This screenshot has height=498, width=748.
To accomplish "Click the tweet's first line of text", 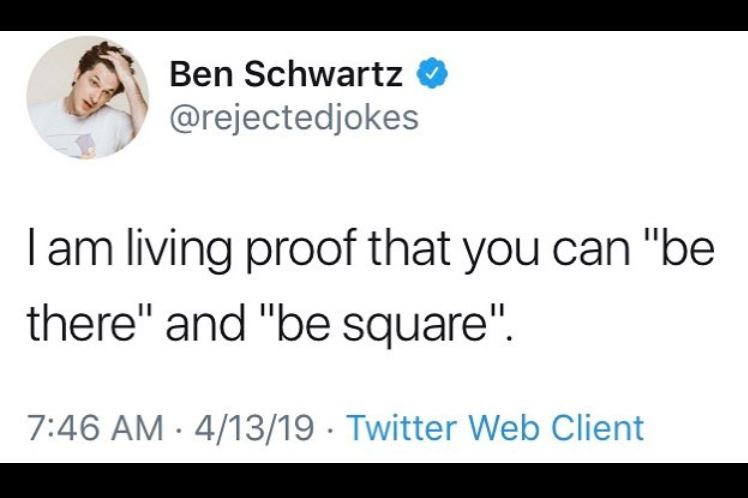I will coord(371,251).
